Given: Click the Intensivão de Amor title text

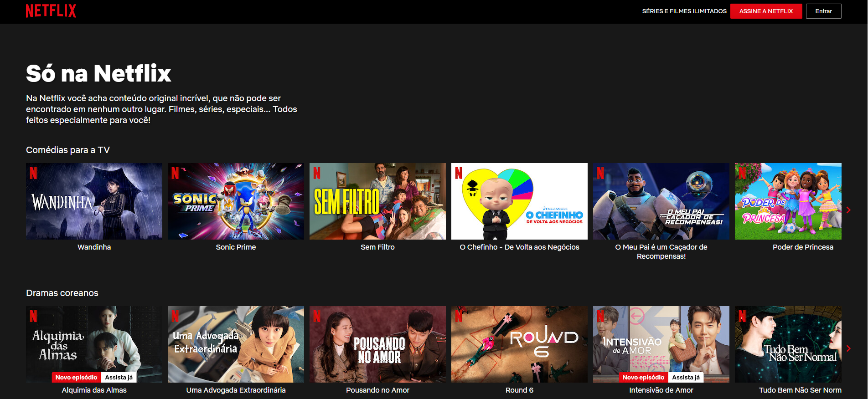Looking at the screenshot, I should pos(661,390).
